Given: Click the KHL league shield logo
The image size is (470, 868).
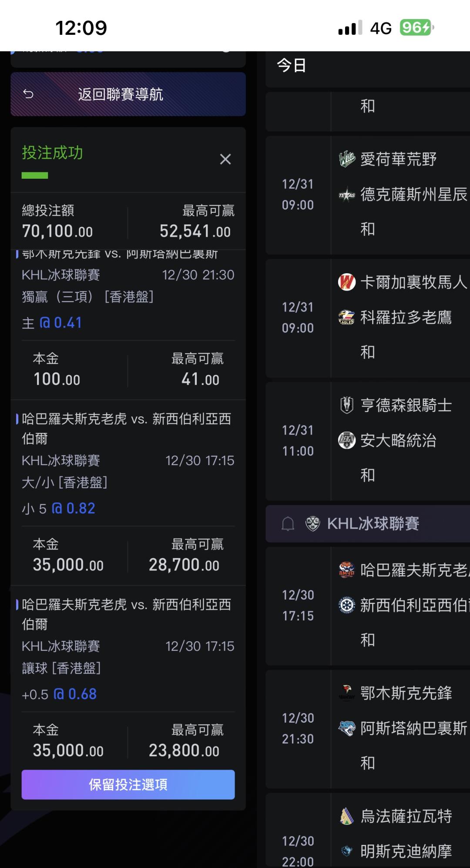Looking at the screenshot, I should point(312,523).
